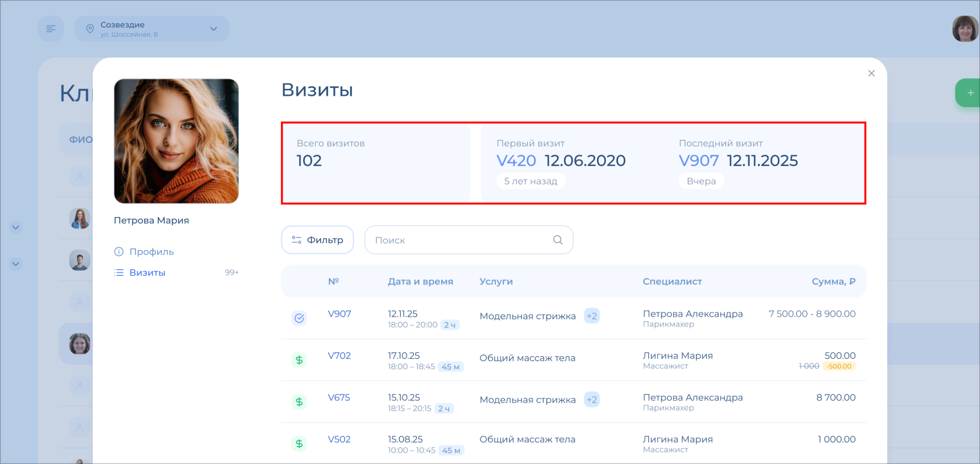Open the Профиль tab in the sidebar
Viewport: 980px width, 464px height.
point(151,252)
